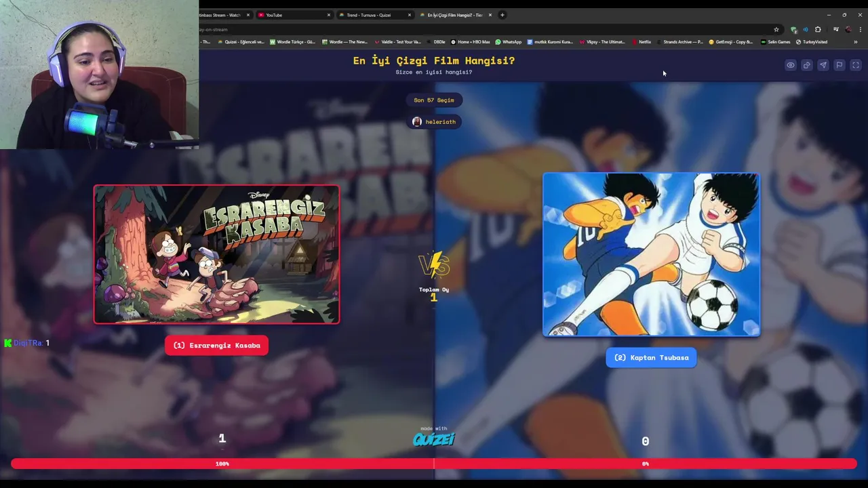Select the Esrarengiz Kasaba poster image
868x488 pixels.
[216, 254]
